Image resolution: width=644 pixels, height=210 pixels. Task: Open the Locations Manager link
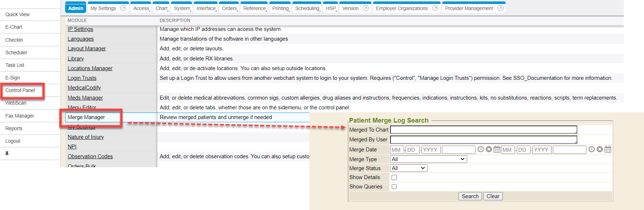[90, 68]
